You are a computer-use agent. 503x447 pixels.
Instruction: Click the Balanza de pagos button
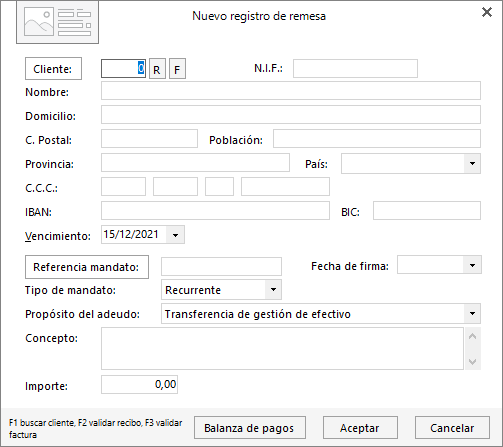[x=250, y=428]
